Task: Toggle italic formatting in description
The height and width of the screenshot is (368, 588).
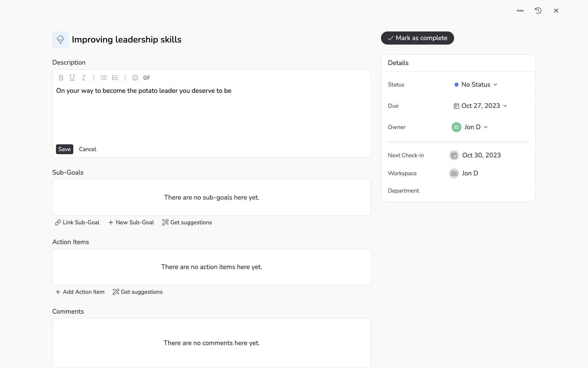Action: (x=84, y=78)
